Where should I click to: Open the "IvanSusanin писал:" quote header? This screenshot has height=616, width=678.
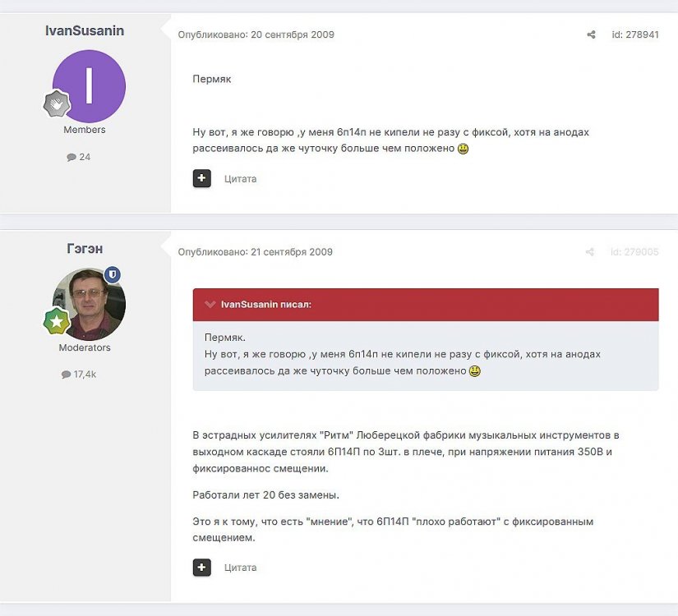coord(265,304)
